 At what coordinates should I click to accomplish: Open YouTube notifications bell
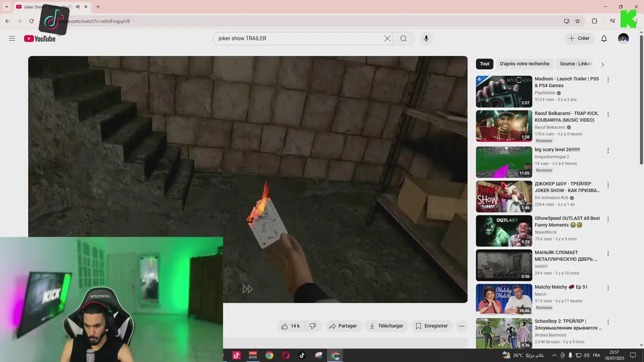tap(604, 39)
